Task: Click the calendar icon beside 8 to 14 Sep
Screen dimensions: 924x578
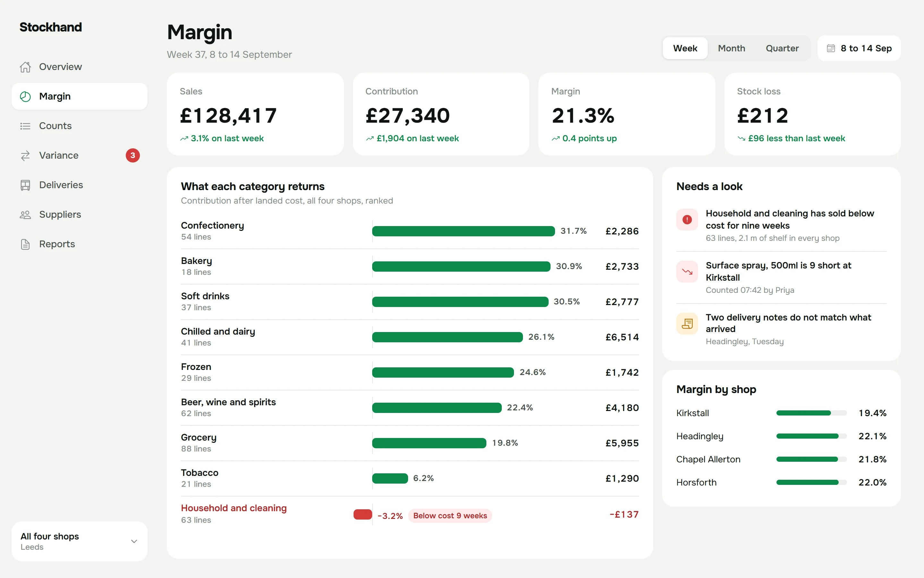Action: (831, 48)
